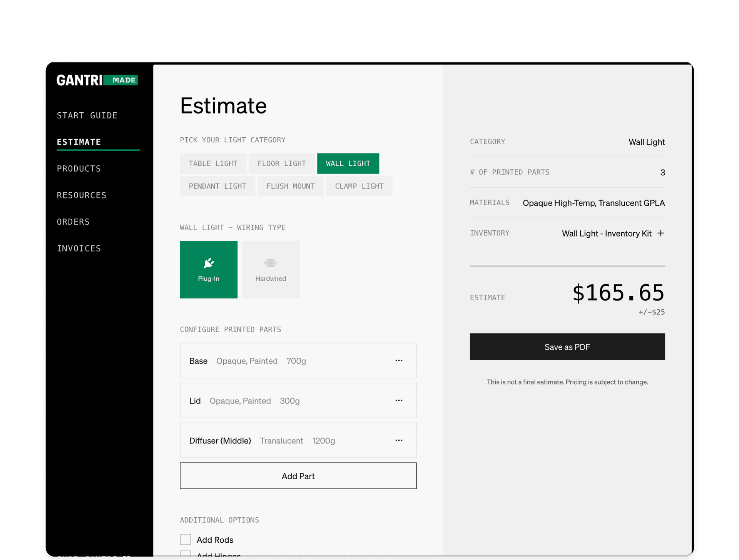Viewport: 739px width, 560px height.
Task: Choose the Table Light category
Action: 213,163
